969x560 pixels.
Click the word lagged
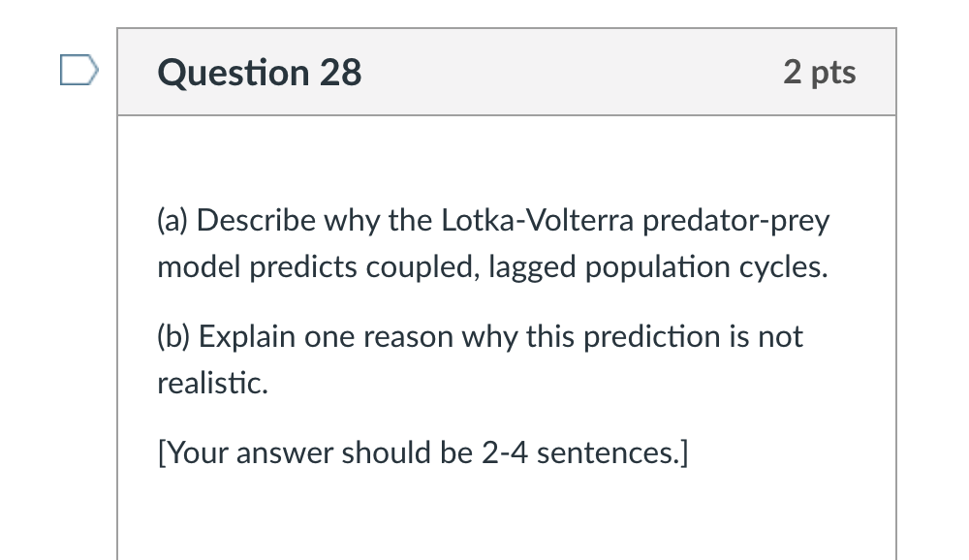pos(532,267)
